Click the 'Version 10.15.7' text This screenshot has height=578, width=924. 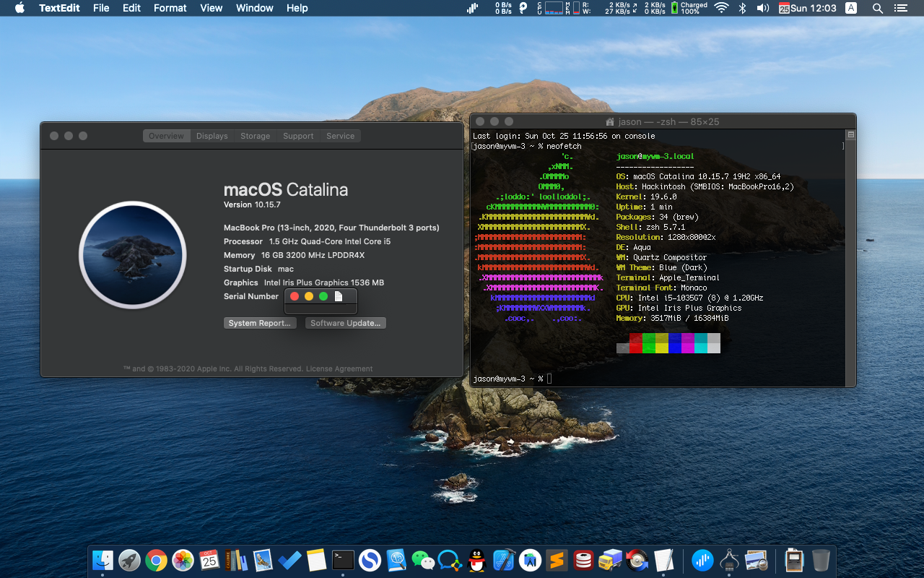coord(252,205)
